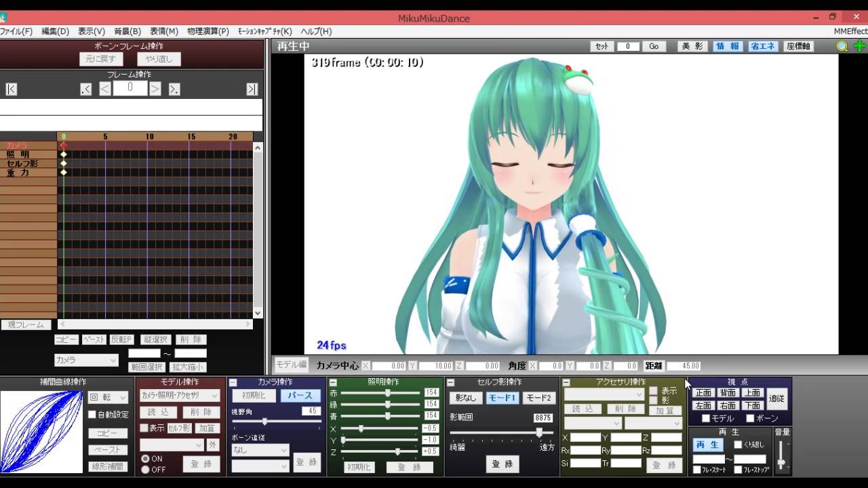Open the カメラ・照明・アクセサリ model dropdown
This screenshot has height=488, width=868.
(x=180, y=395)
